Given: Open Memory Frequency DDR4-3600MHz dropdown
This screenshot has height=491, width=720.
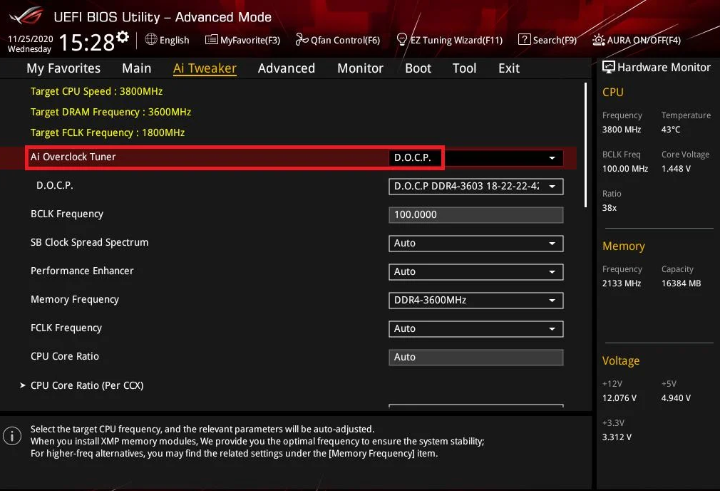Looking at the screenshot, I should point(476,300).
